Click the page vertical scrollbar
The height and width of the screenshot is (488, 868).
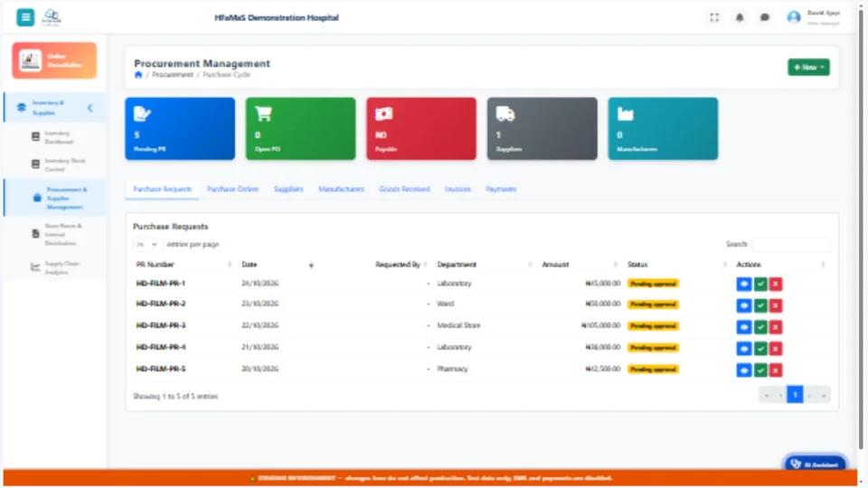[x=862, y=227]
